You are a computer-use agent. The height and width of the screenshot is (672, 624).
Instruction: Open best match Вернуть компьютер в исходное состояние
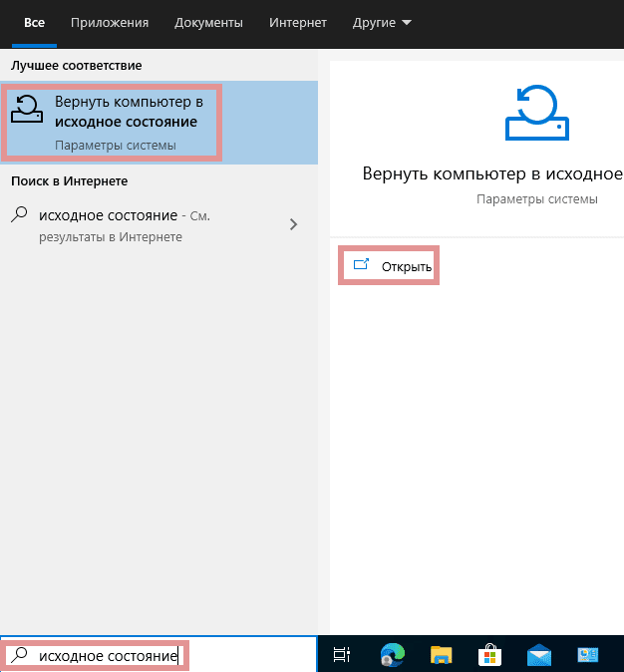point(158,123)
